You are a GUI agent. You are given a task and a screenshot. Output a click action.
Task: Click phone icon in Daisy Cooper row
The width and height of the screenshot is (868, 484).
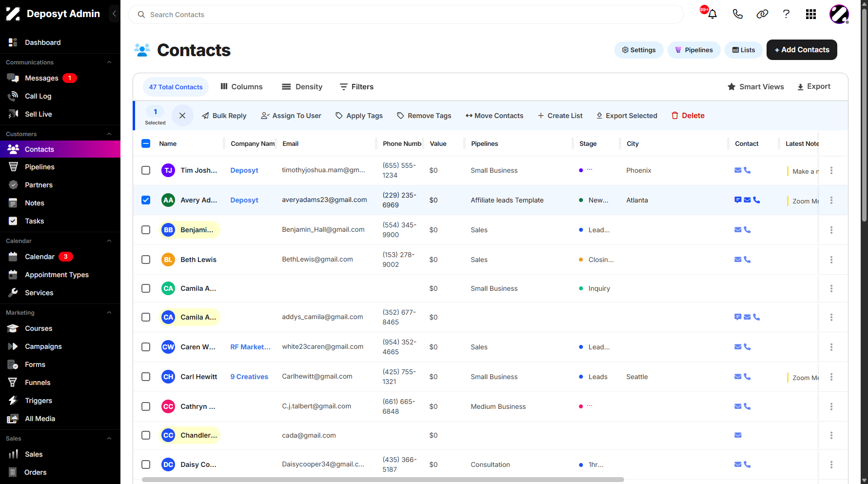(x=747, y=464)
